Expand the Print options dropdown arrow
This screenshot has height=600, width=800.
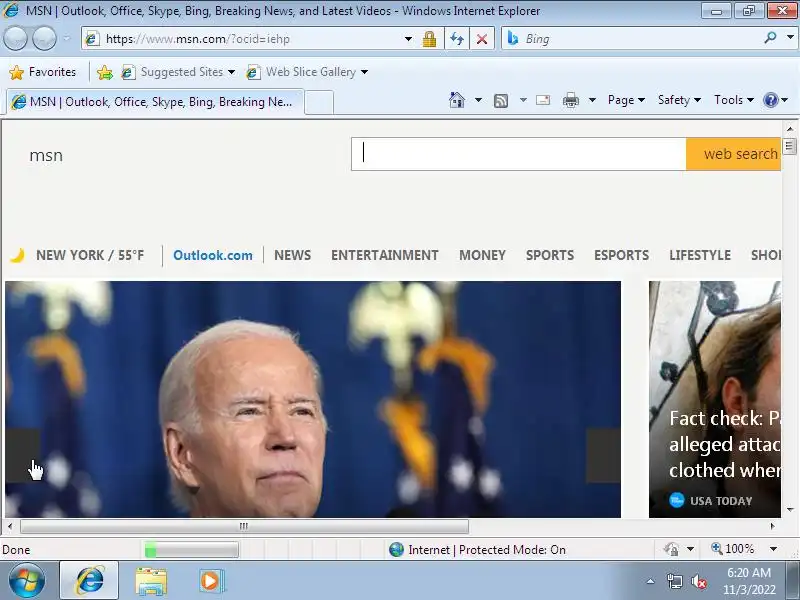coord(592,100)
